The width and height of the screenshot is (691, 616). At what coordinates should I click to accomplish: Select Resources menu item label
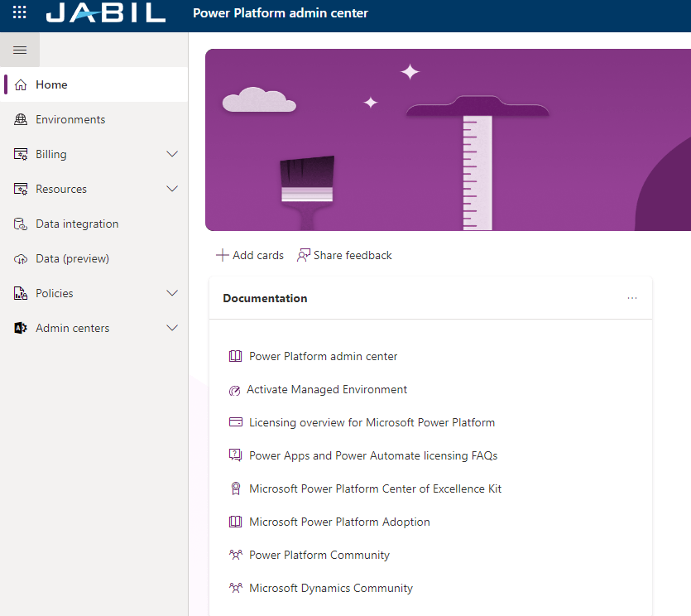click(x=61, y=189)
